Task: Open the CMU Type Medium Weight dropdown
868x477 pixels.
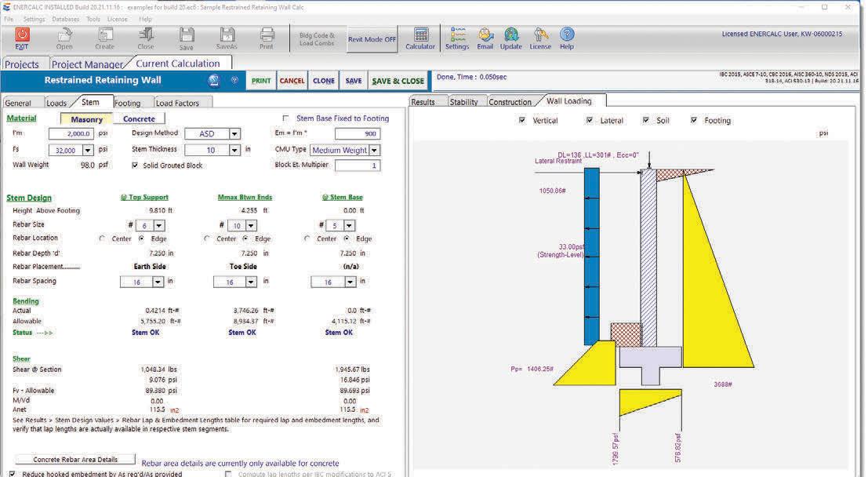Action: [x=375, y=150]
